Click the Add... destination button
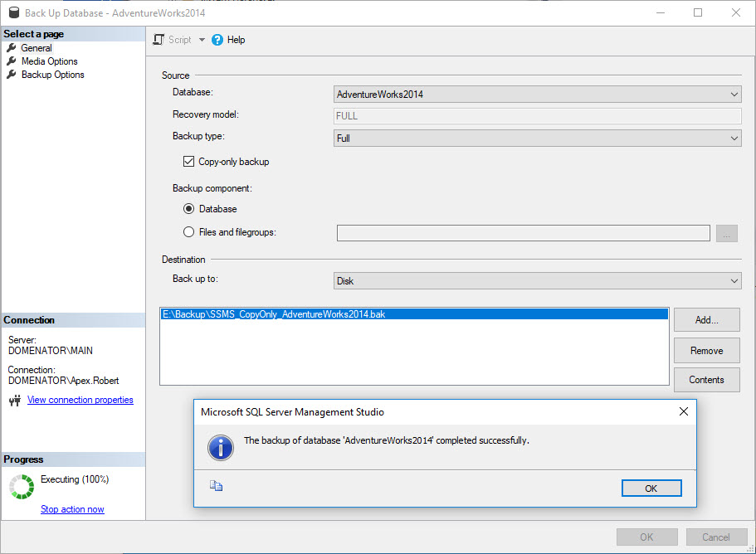This screenshot has width=756, height=554. [x=707, y=320]
